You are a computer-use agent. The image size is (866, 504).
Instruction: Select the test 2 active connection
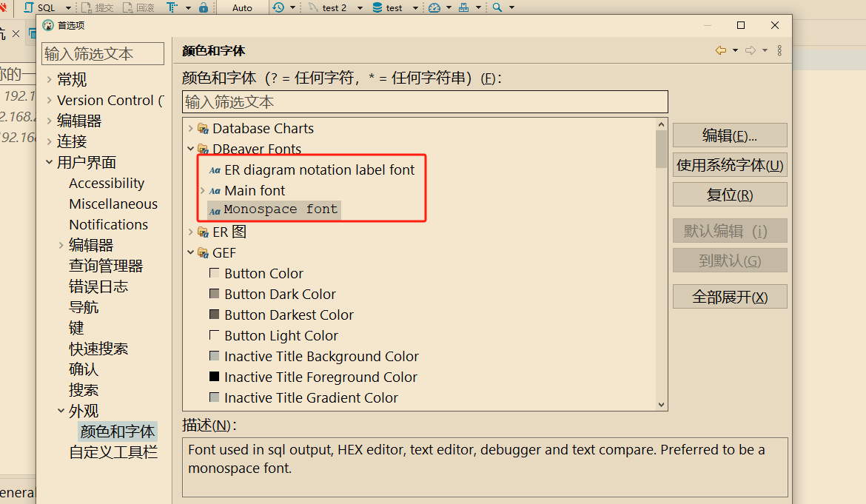[x=327, y=7]
